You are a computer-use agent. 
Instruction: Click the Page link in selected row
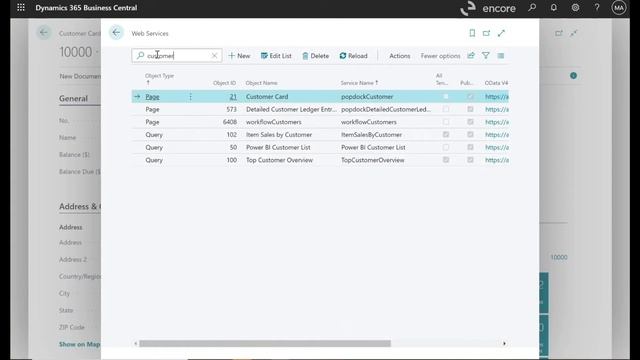(x=152, y=97)
